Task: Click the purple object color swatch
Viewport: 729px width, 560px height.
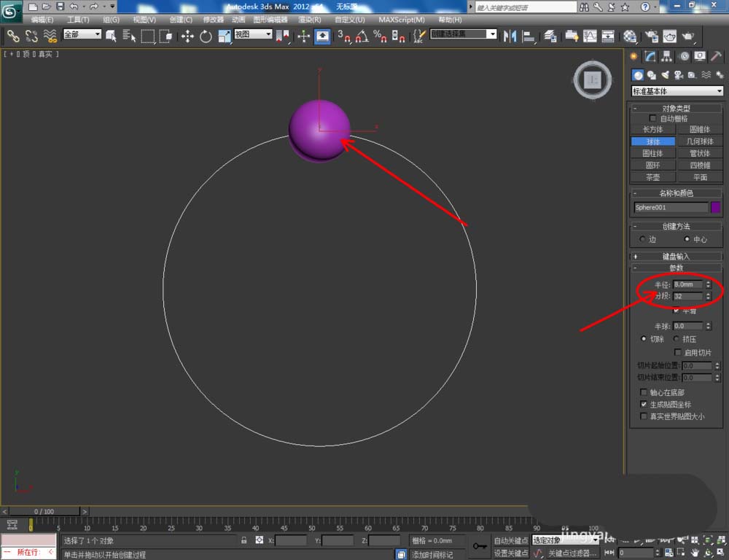Action: click(716, 207)
